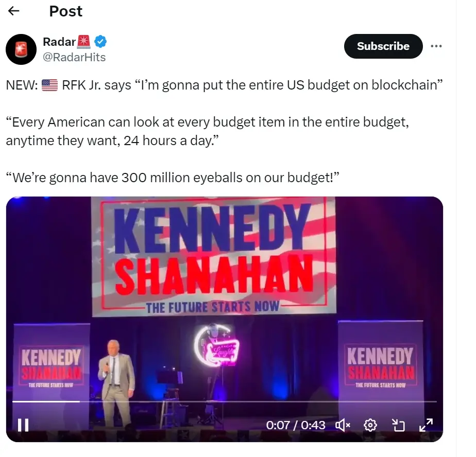Open the post's more options ellipsis
The image size is (476, 457).
436,46
